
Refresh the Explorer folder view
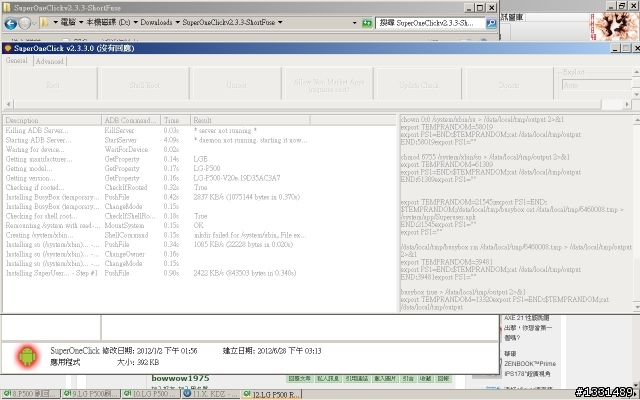(x=367, y=23)
